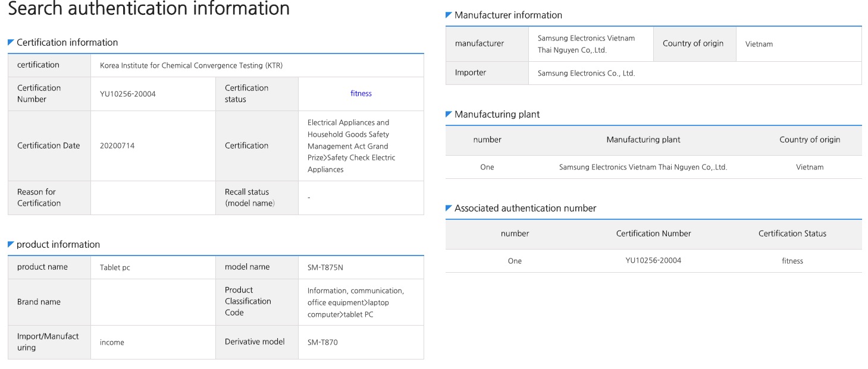
Task: Click "Korea Institute for Chemical Convergence Testing (KTR)"
Action: pos(191,65)
